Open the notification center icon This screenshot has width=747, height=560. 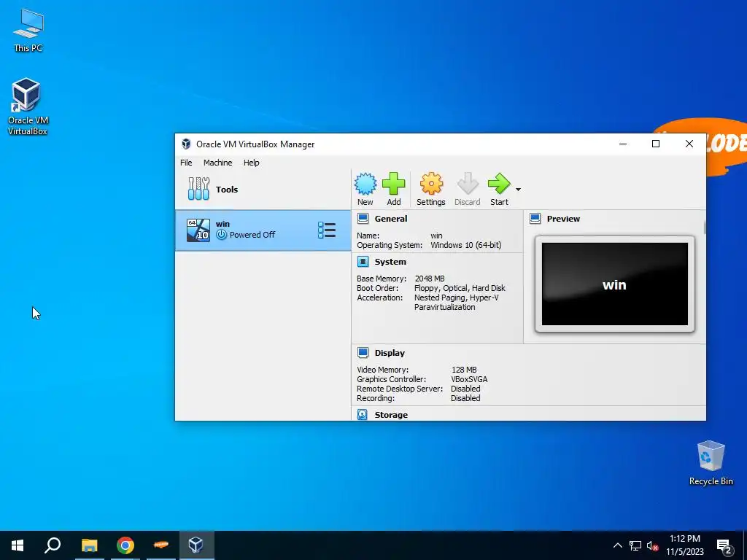click(x=724, y=546)
